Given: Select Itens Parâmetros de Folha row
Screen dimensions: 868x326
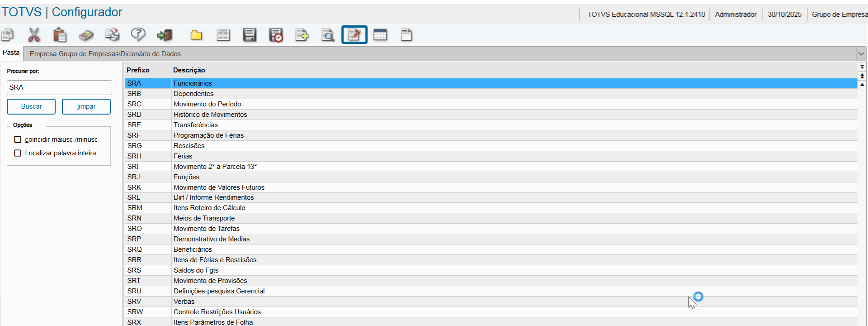Looking at the screenshot, I should coord(491,322).
